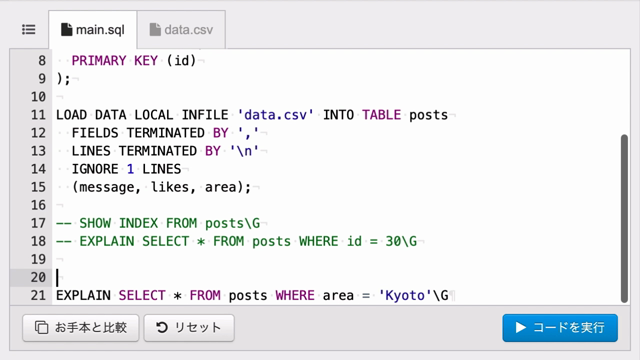
Task: Click the editor vertical scrollbar
Action: [x=624, y=218]
